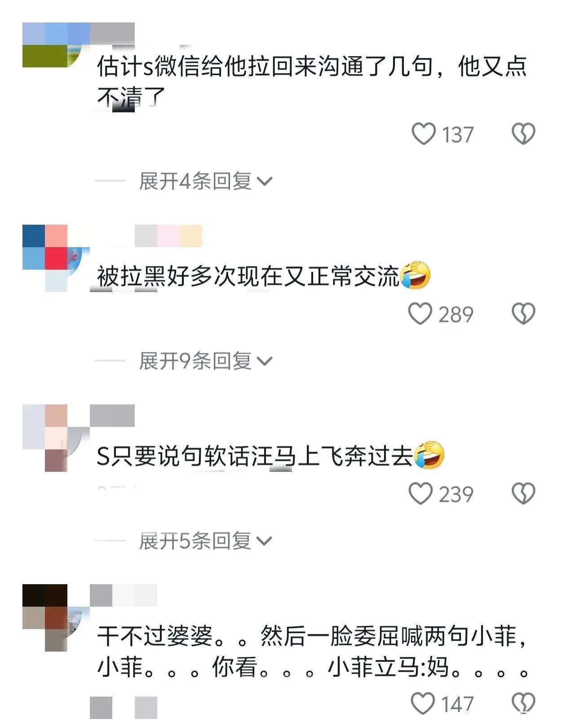Viewport: 566px width, 728px height.
Task: Tap broken heart beside 239 likes
Action: coord(523,493)
